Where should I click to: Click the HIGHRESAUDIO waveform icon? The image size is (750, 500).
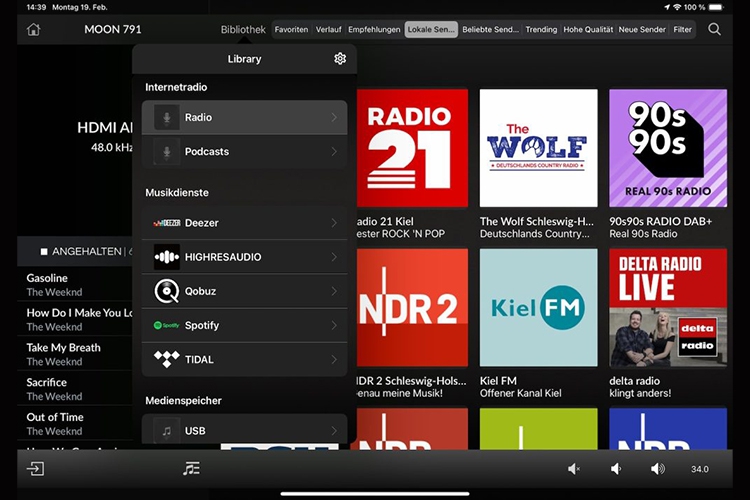point(166,257)
